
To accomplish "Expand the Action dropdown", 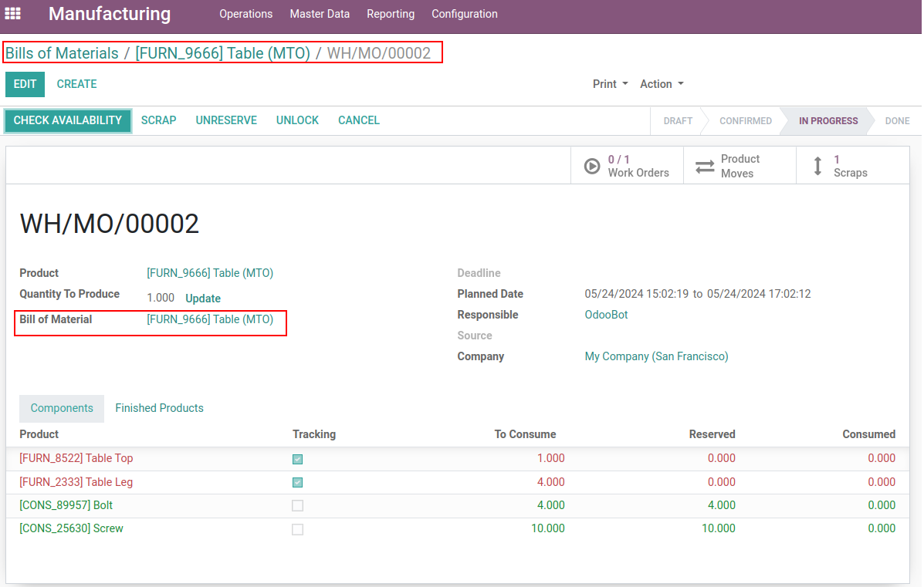I will pyautogui.click(x=662, y=84).
